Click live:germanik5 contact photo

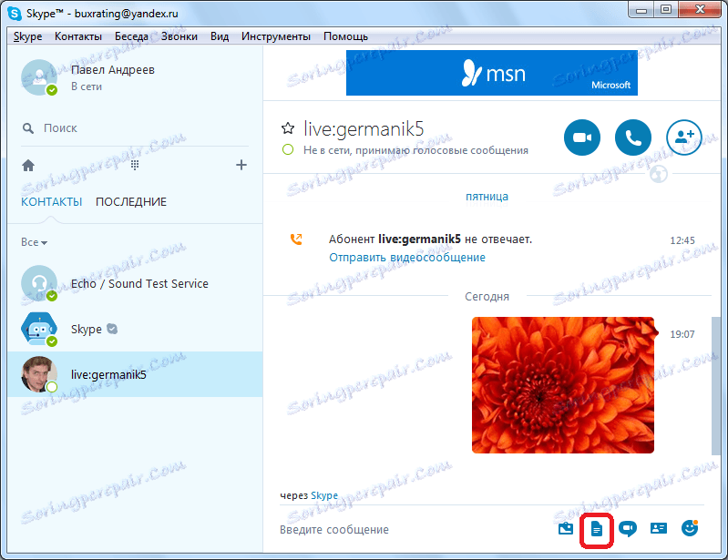click(x=39, y=374)
